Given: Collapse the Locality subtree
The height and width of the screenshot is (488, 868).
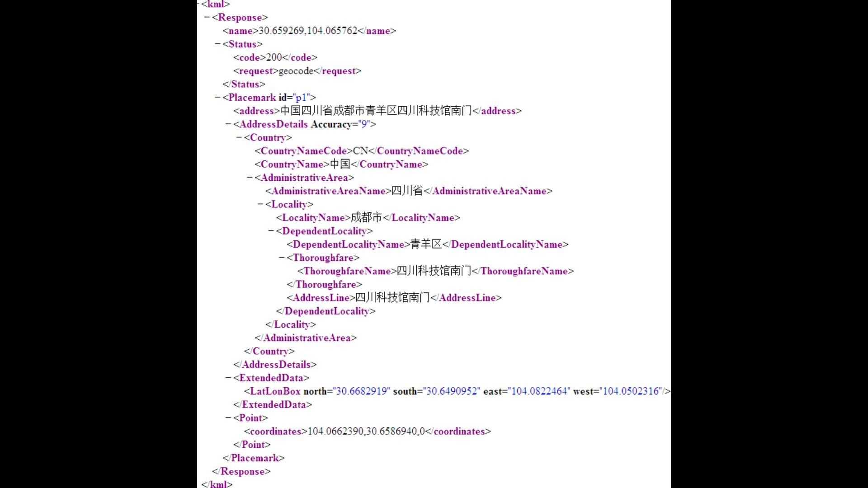Looking at the screenshot, I should click(260, 204).
